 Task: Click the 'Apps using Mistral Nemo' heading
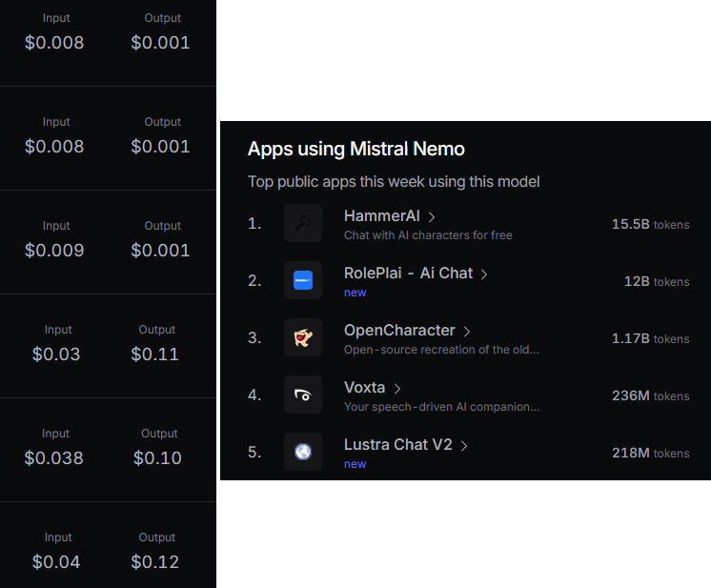tap(355, 150)
